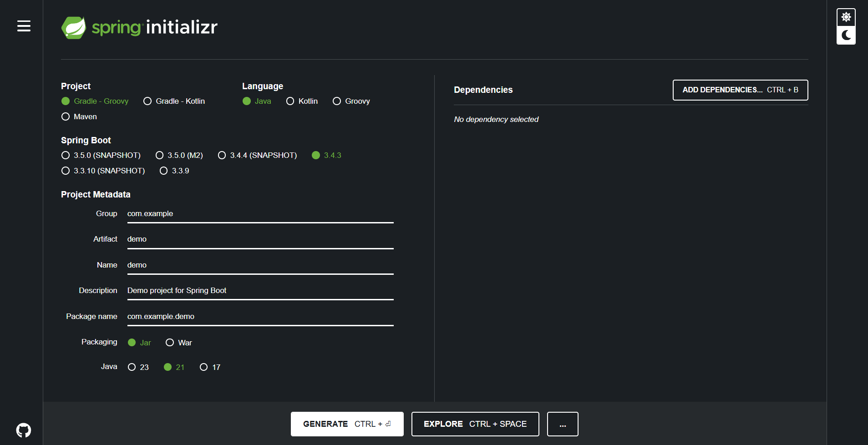This screenshot has width=868, height=445.
Task: Choose Maven as the project type
Action: click(79, 116)
